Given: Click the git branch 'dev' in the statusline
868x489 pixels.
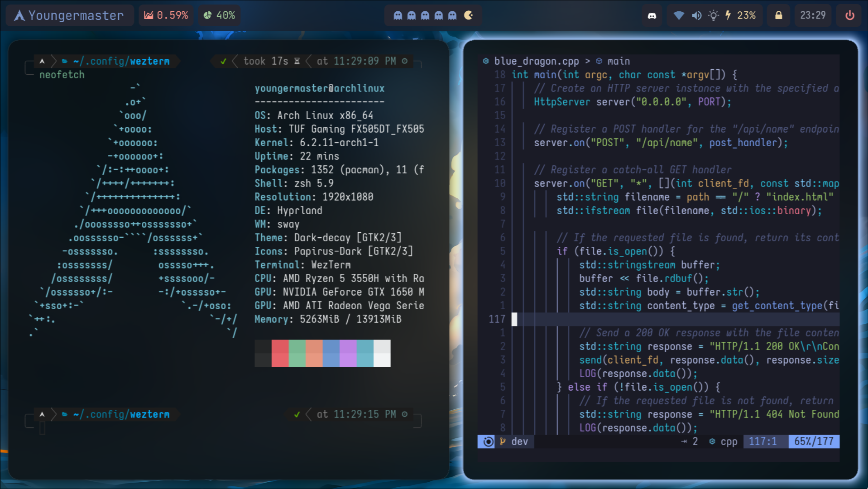Looking at the screenshot, I should pyautogui.click(x=514, y=441).
